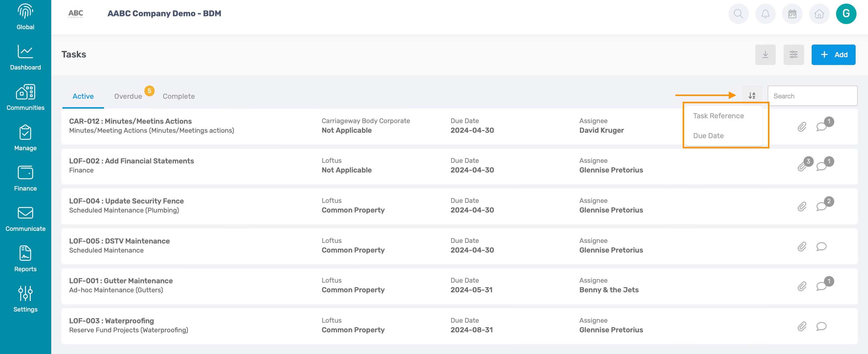Click the Add task button
Viewport: 868px width, 354px height.
pos(833,54)
